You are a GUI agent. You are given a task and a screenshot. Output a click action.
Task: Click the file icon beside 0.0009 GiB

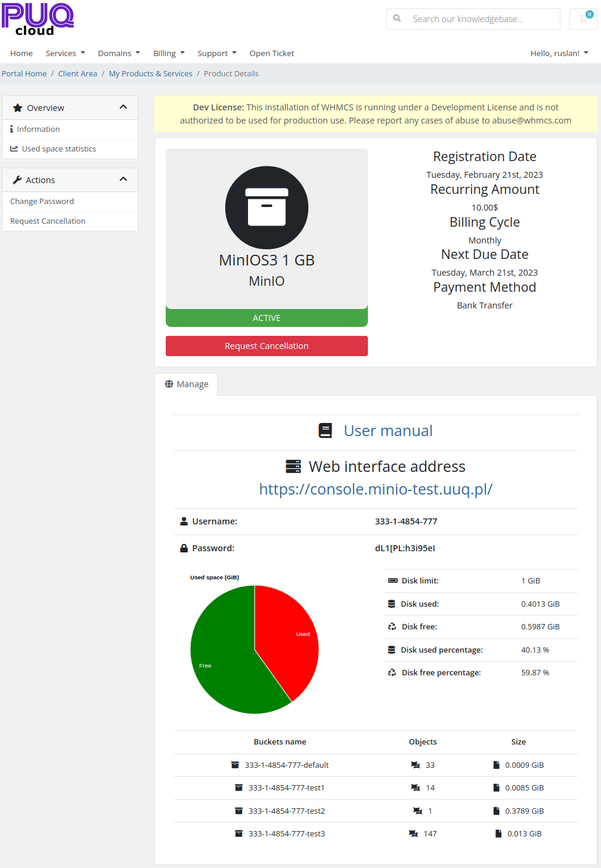click(496, 765)
